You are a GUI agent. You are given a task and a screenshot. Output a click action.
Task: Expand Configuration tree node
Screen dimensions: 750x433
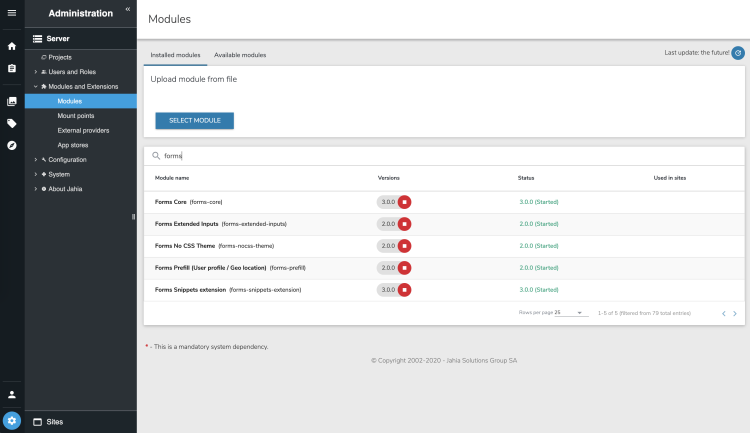click(x=35, y=160)
